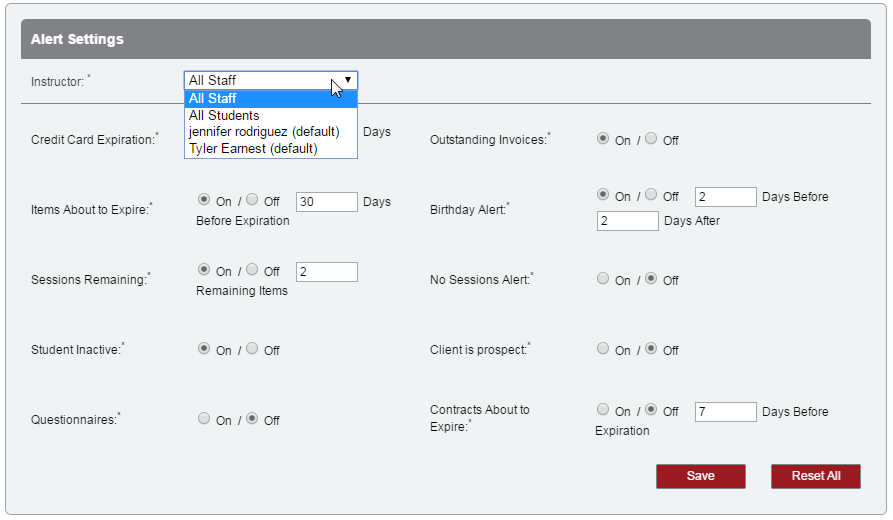Turn Contracts About to Expire On
893x520 pixels.
click(x=603, y=409)
